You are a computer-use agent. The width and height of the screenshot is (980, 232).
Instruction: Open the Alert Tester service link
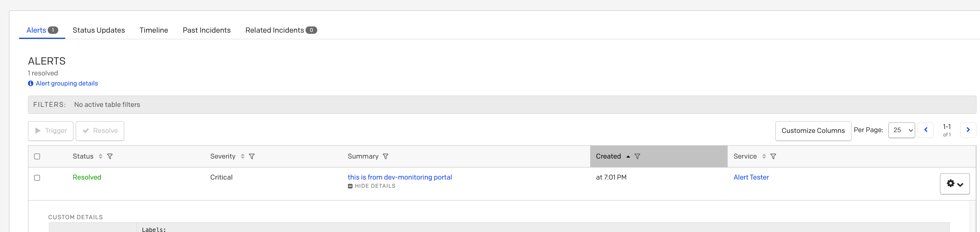click(x=751, y=177)
